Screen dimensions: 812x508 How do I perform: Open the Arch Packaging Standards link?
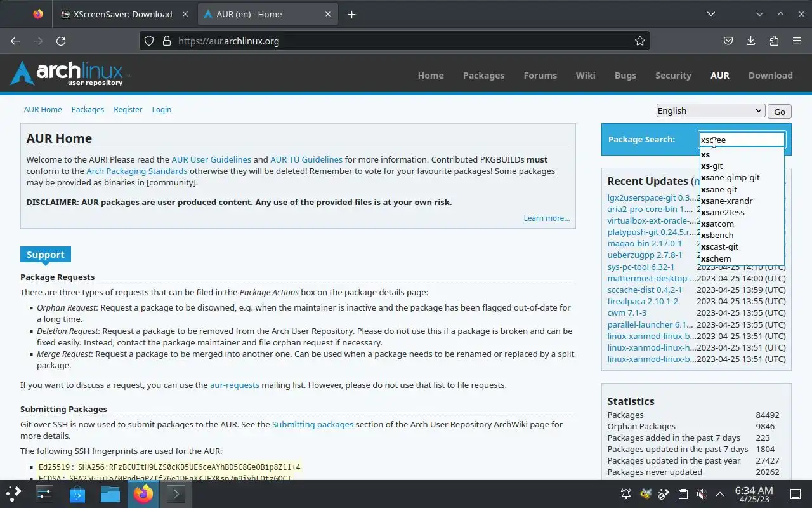click(x=136, y=171)
